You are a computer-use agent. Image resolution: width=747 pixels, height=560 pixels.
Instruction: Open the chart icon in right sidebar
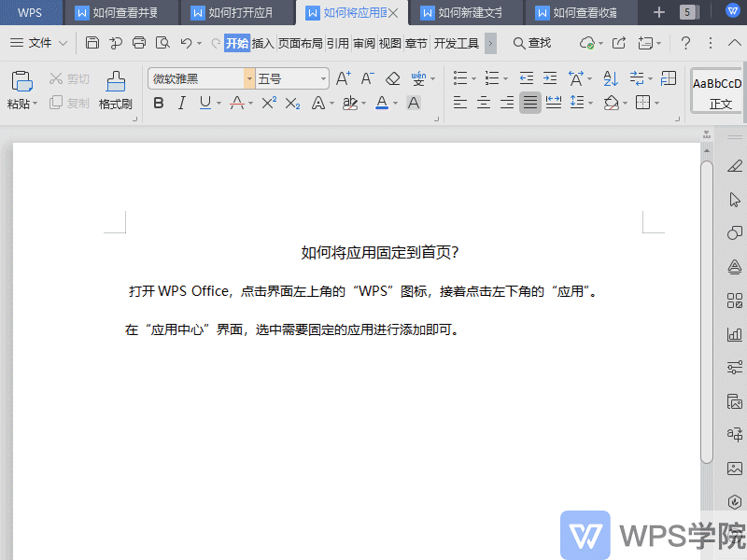[x=735, y=334]
